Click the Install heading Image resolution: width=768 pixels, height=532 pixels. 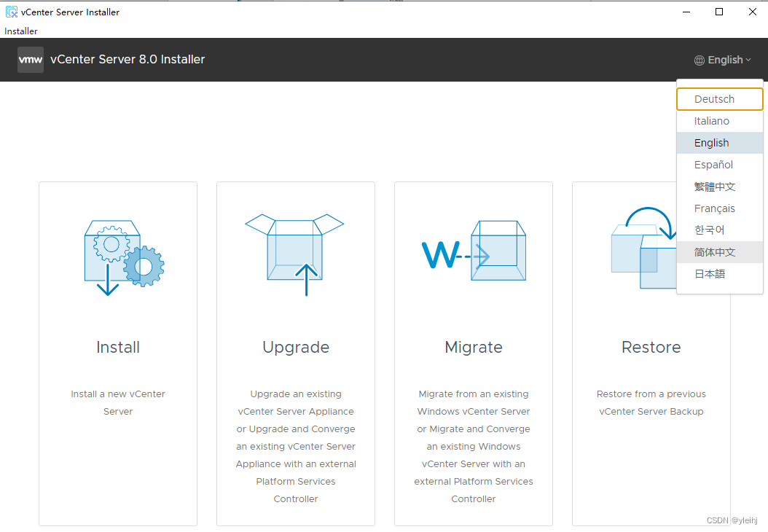click(118, 347)
